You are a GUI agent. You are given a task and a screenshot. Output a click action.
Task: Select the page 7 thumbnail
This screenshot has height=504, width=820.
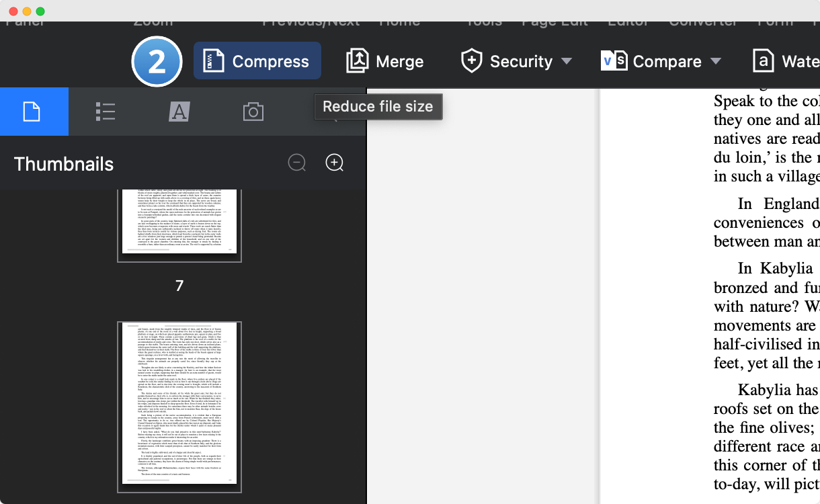[179, 225]
